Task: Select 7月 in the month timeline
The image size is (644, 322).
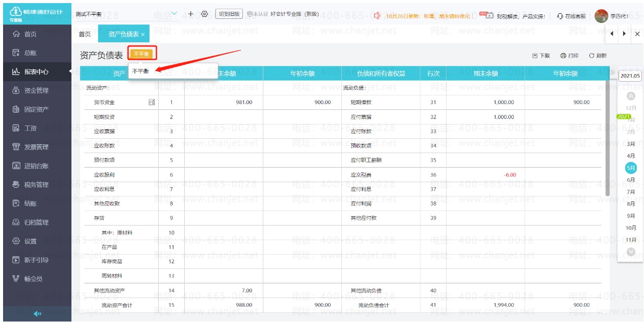Action: coord(631,192)
